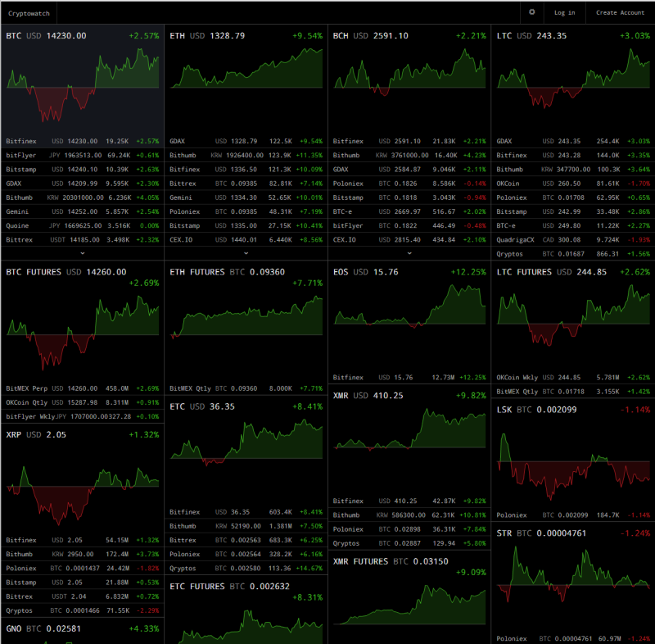
Task: Select the CEX.IO USD 2815.40 row
Action: tap(409, 239)
